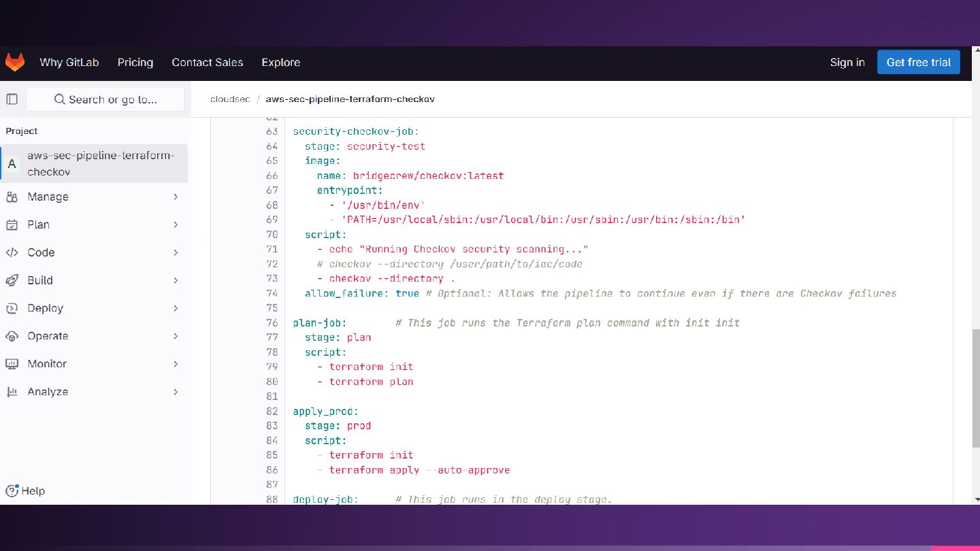The height and width of the screenshot is (551, 980).
Task: Open the Pricing page
Action: [x=135, y=62]
